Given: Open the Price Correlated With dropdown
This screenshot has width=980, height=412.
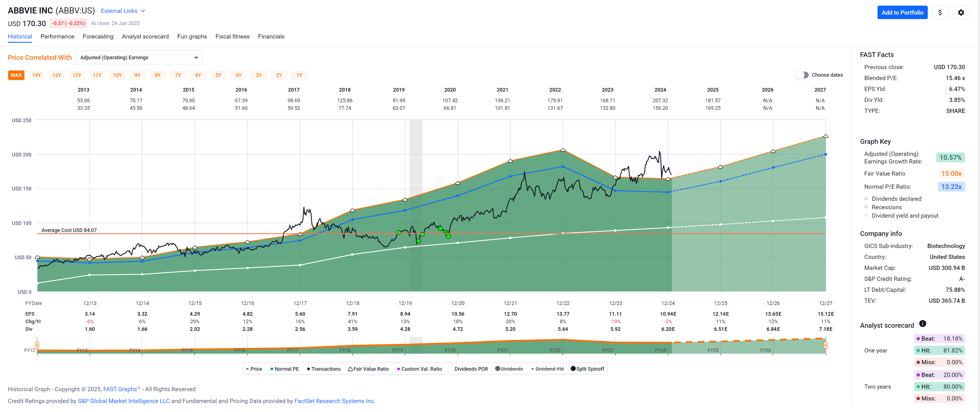Looking at the screenshot, I should (x=139, y=58).
